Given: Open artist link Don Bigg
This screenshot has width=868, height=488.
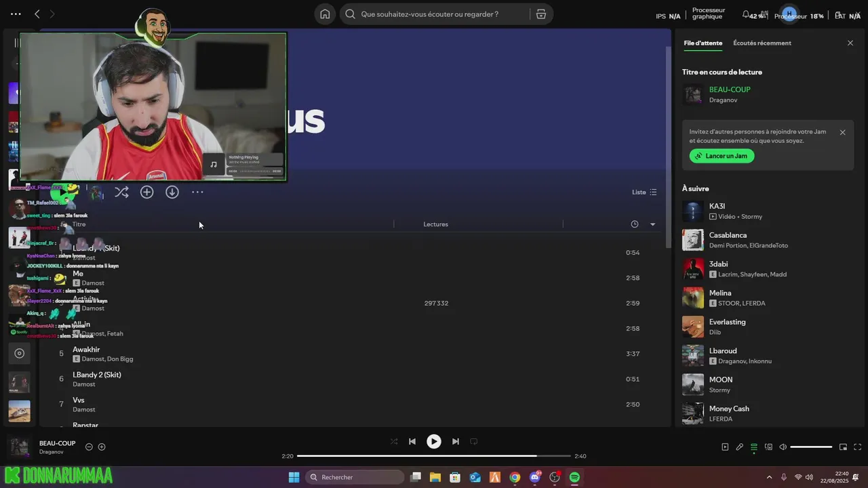Looking at the screenshot, I should click(121, 359).
